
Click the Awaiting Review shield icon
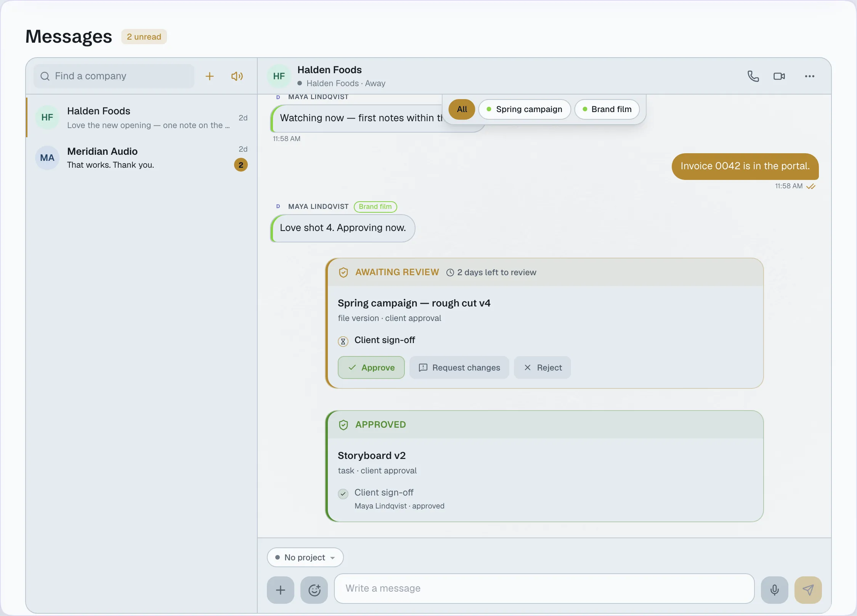coord(343,273)
